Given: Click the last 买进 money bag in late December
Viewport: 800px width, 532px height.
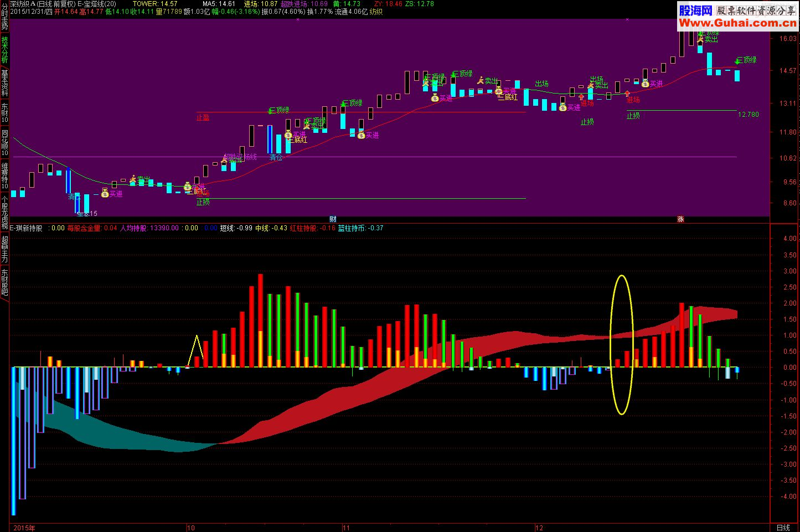Looking at the screenshot, I should click(x=645, y=84).
